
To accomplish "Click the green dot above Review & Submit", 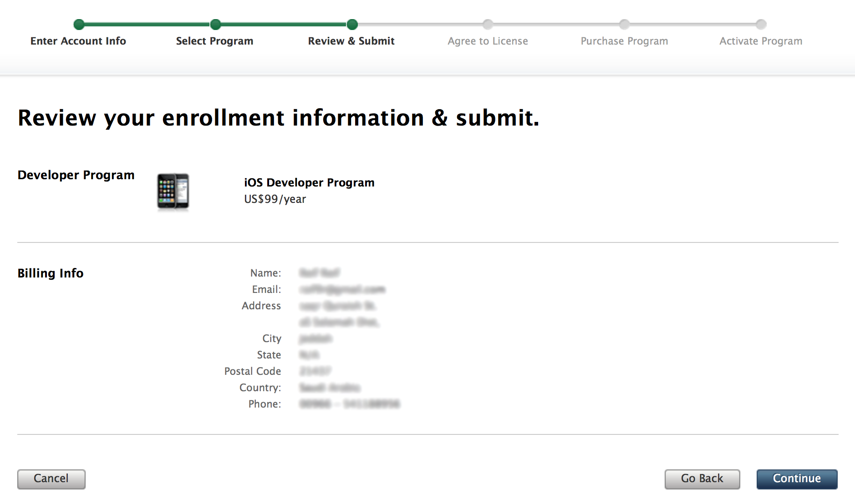I will tap(352, 24).
